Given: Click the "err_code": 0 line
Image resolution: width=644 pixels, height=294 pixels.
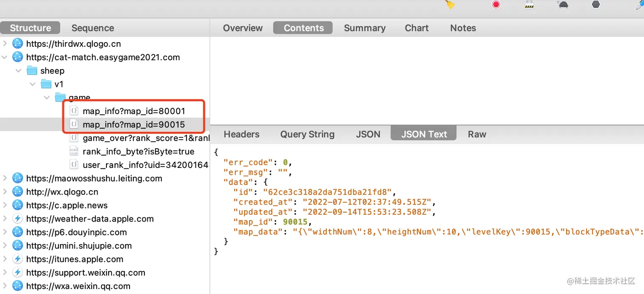Looking at the screenshot, I should point(258,162).
